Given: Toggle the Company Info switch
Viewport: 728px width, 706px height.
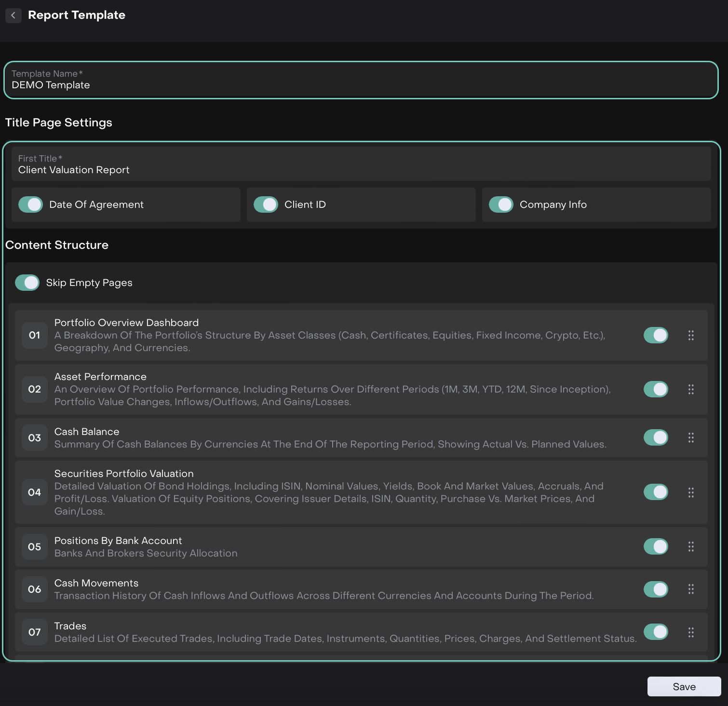Looking at the screenshot, I should [x=501, y=204].
